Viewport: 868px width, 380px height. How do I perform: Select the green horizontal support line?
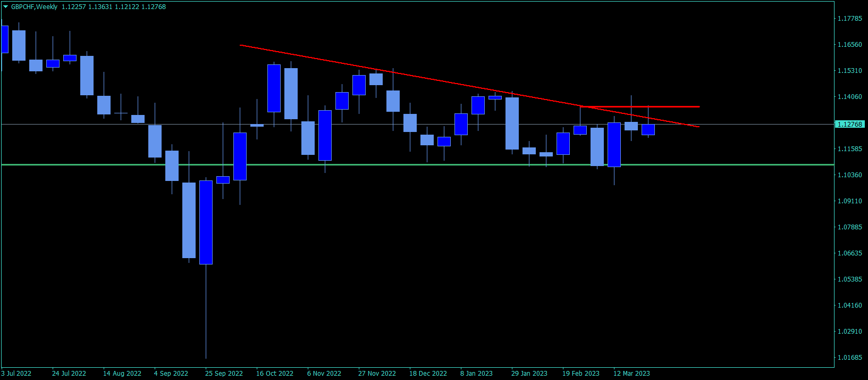pos(417,165)
